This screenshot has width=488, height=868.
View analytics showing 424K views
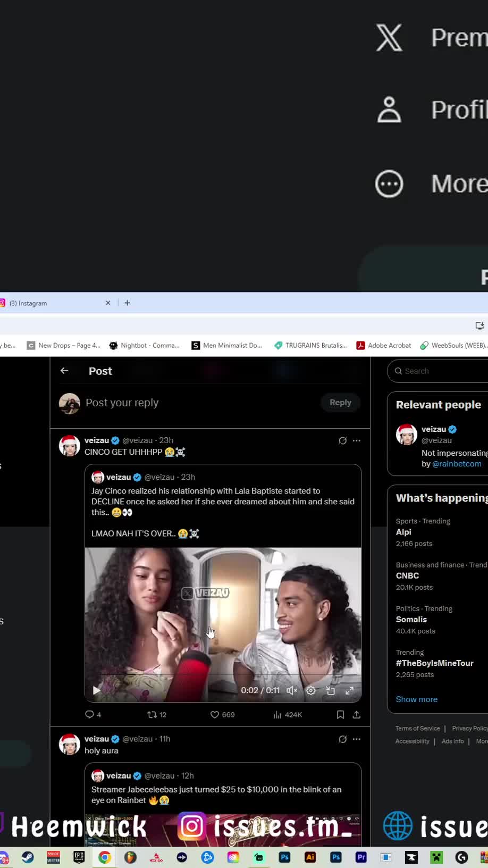[x=288, y=714]
